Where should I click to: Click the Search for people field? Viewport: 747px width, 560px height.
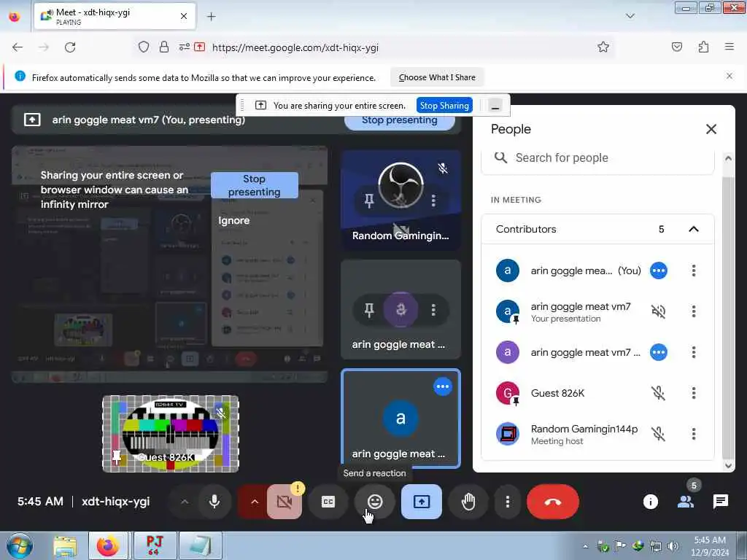coord(598,158)
